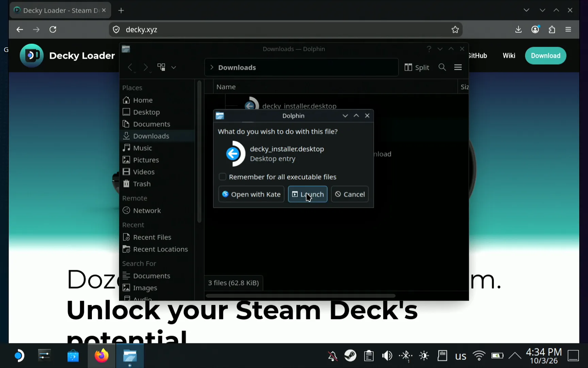Open the Network remote place
This screenshot has height=368, width=588.
pyautogui.click(x=157, y=211)
